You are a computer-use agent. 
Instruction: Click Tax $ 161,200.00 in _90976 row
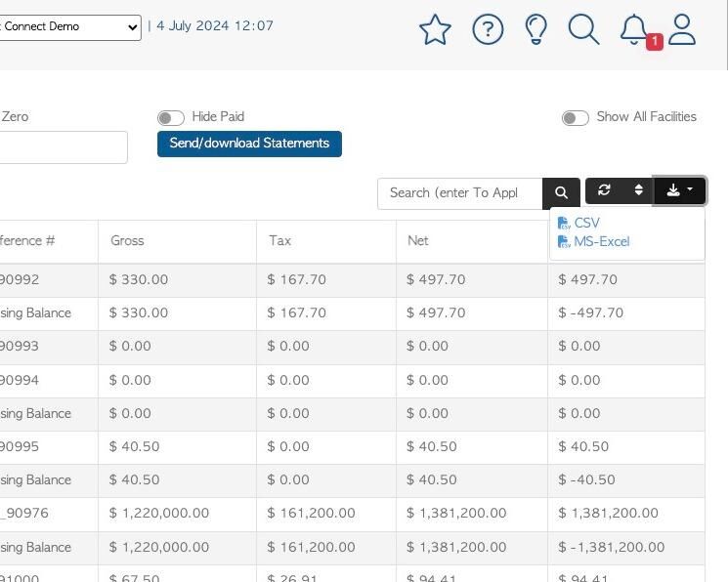311,514
